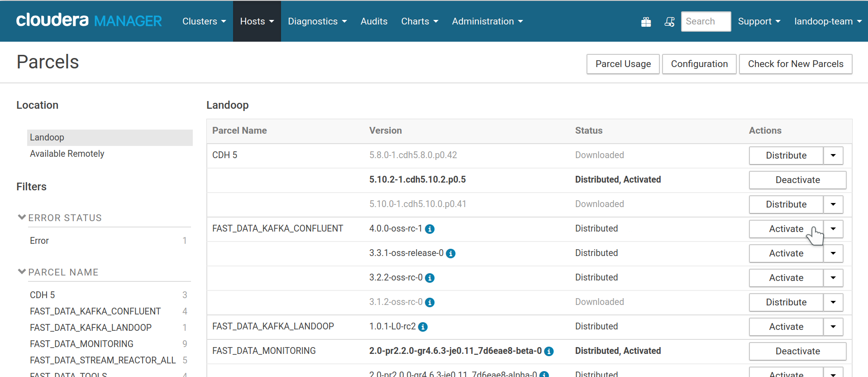Click the Configuration button
This screenshot has height=377, width=868.
pyautogui.click(x=699, y=64)
